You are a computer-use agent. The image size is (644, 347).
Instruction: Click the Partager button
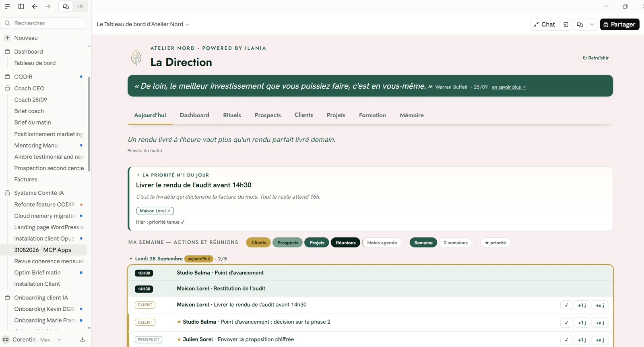coord(619,25)
